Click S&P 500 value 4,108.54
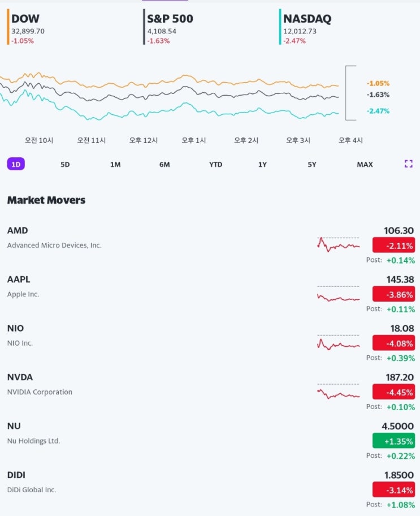420x516 pixels. 162,31
